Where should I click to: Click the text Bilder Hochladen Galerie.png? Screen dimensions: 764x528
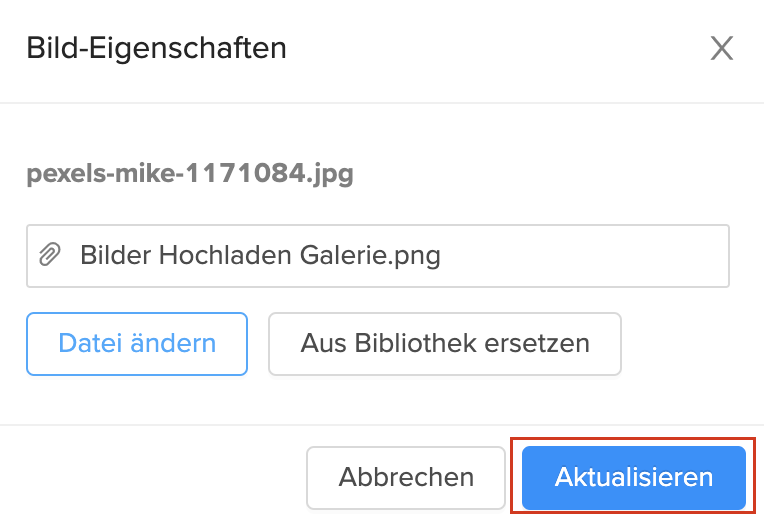[260, 255]
